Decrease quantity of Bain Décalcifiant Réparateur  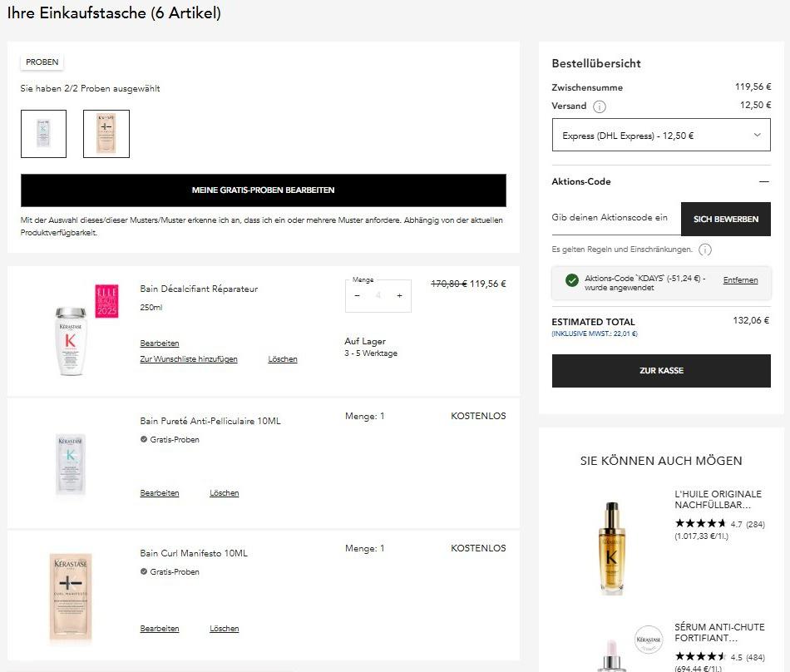tap(358, 296)
